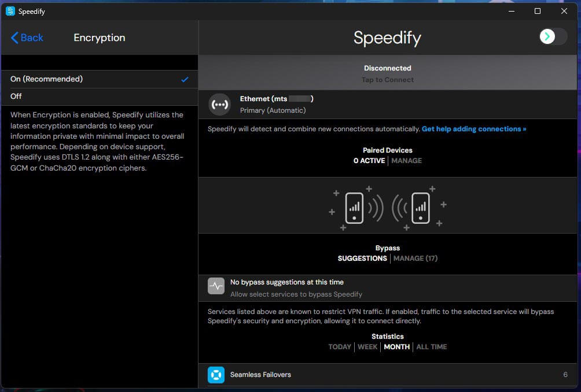
Task: Switch to 0 ACTIVE paired devices tab
Action: 369,161
